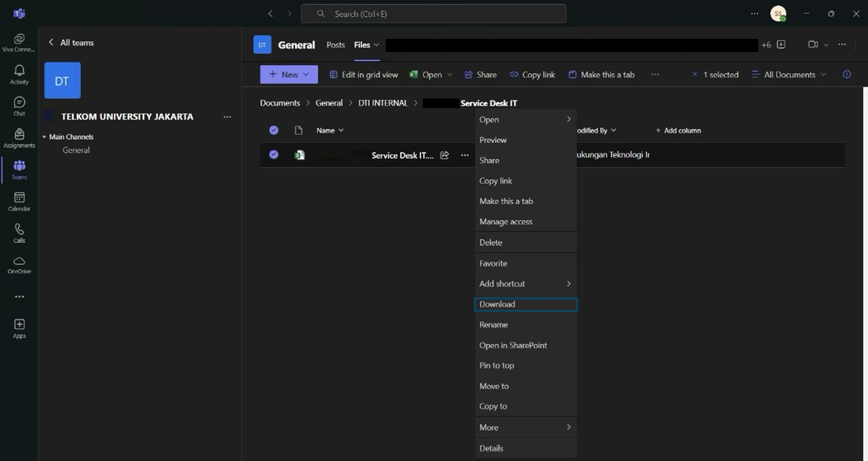Click the toolbar Share button

tap(480, 75)
